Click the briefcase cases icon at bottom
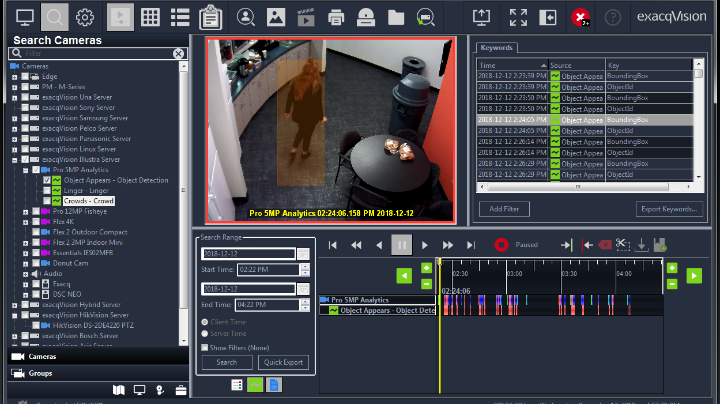The image size is (720, 404). point(180,390)
